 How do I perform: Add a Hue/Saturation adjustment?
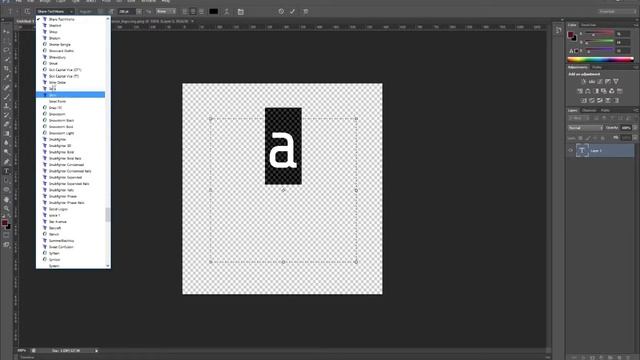pos(580,91)
